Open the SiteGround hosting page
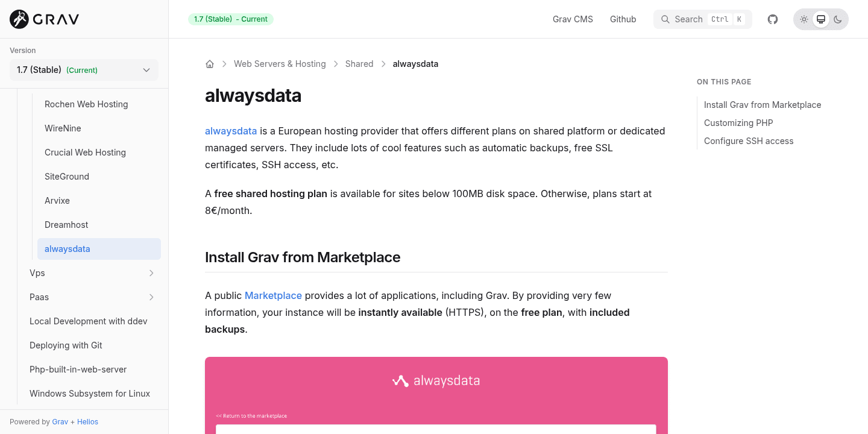Viewport: 868px width, 434px height. [x=66, y=177]
